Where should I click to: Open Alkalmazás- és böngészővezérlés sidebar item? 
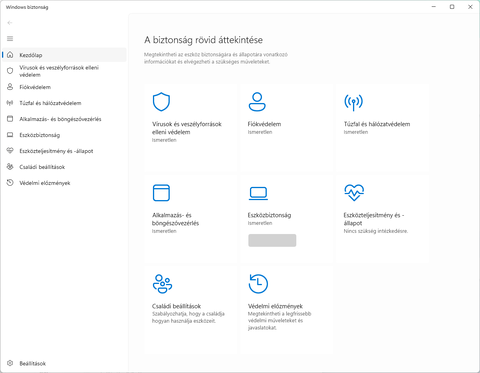pos(64,119)
